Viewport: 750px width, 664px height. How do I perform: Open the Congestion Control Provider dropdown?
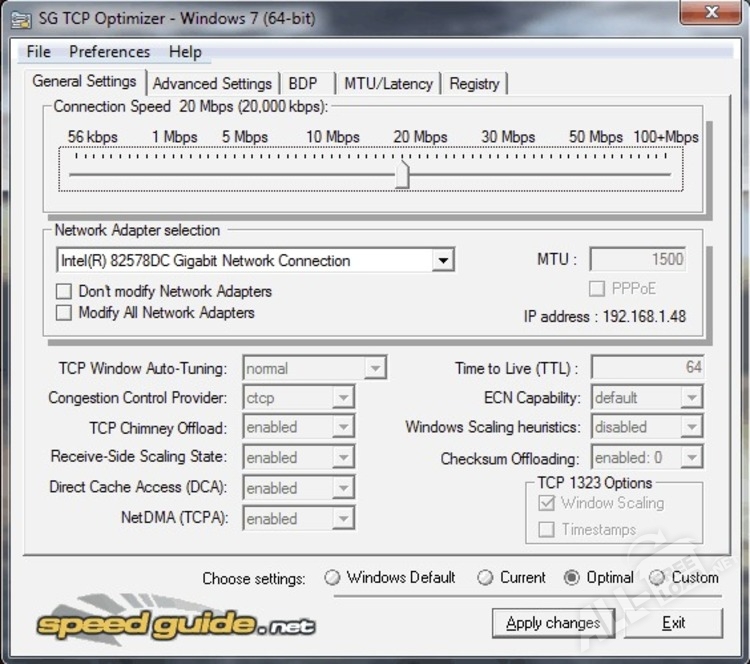point(343,398)
